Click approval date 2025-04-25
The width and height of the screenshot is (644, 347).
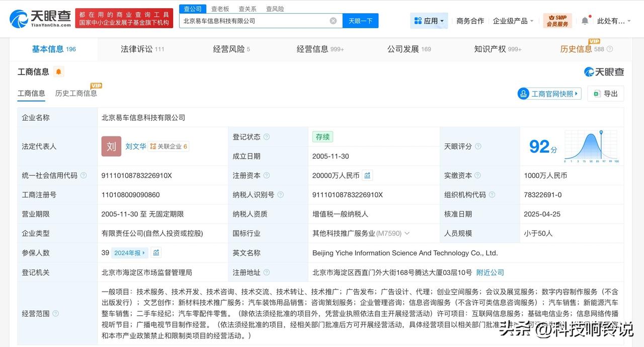click(x=542, y=214)
